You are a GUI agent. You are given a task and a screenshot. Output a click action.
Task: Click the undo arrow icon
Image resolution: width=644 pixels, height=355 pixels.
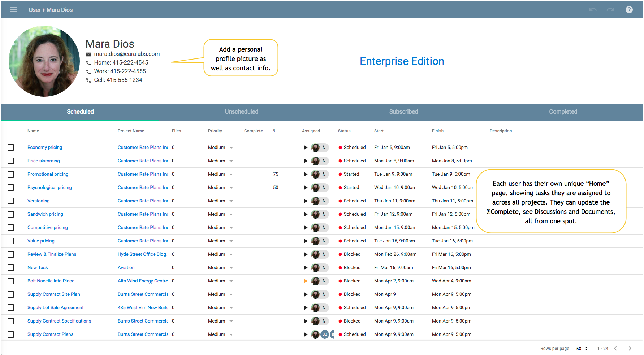tap(593, 10)
